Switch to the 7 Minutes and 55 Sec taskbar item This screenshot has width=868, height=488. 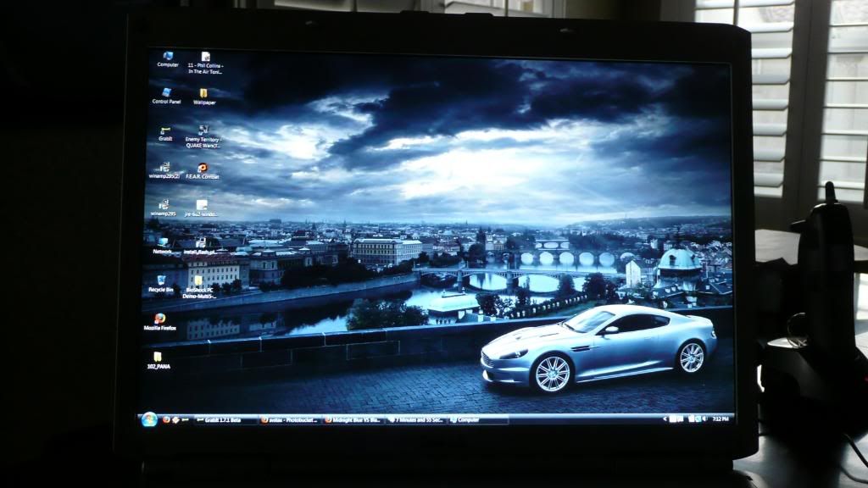pos(415,420)
